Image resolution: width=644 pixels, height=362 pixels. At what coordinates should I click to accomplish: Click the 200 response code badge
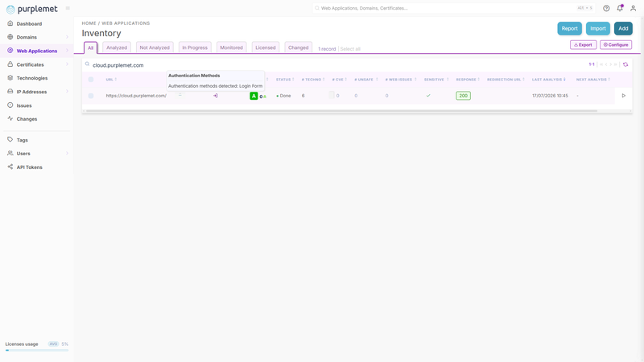click(464, 96)
